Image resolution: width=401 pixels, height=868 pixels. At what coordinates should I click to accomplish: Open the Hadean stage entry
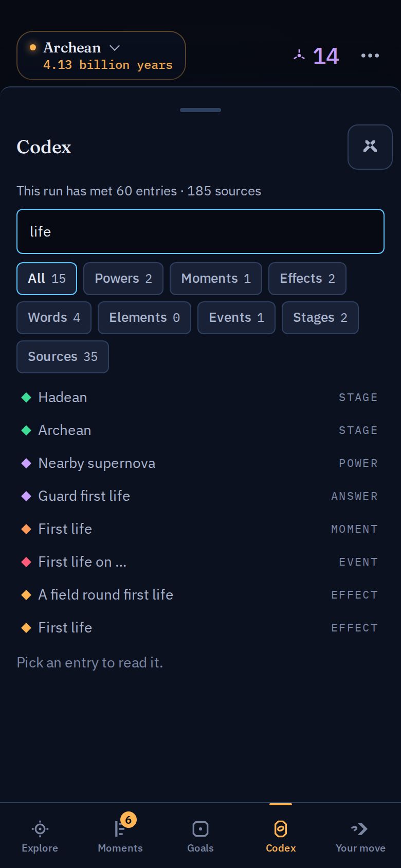[x=200, y=397]
